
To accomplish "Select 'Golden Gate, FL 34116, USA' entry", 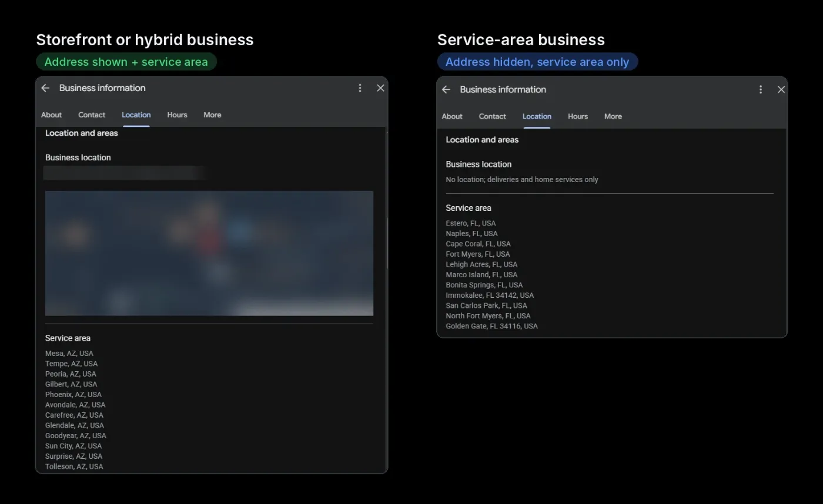I will pos(491,326).
